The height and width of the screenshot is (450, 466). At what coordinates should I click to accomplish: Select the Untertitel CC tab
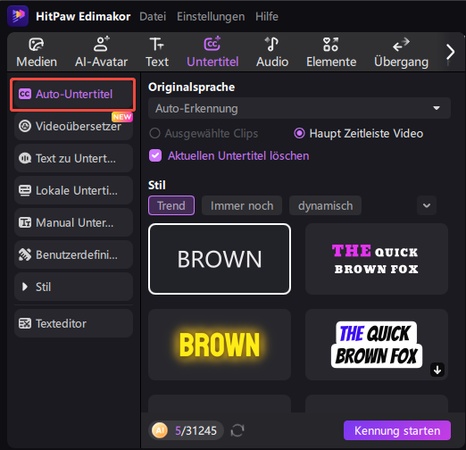pos(212,53)
